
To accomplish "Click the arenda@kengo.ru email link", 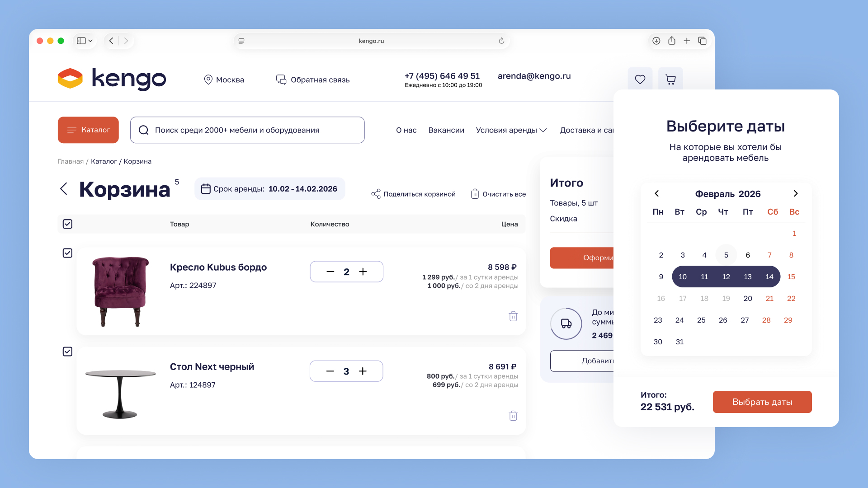I will 534,76.
